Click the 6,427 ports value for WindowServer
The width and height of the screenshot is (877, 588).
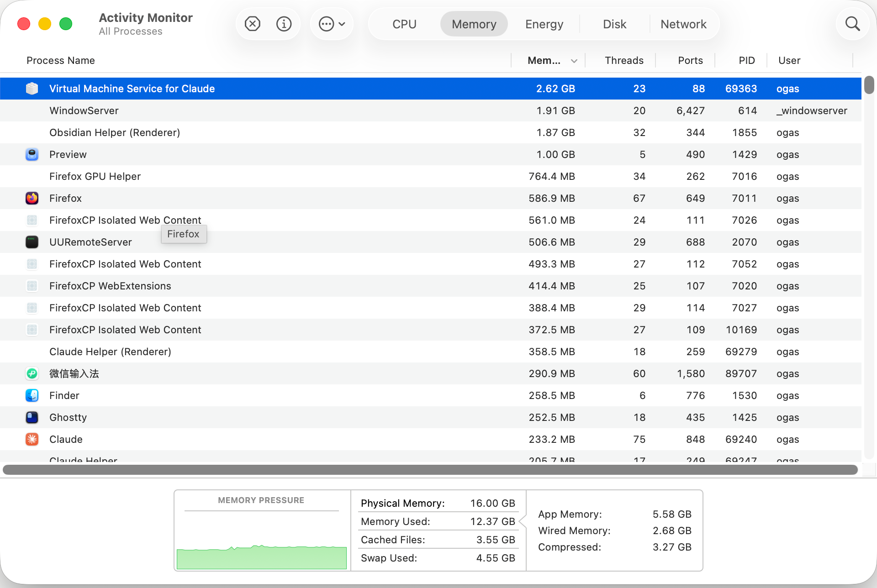pyautogui.click(x=691, y=110)
